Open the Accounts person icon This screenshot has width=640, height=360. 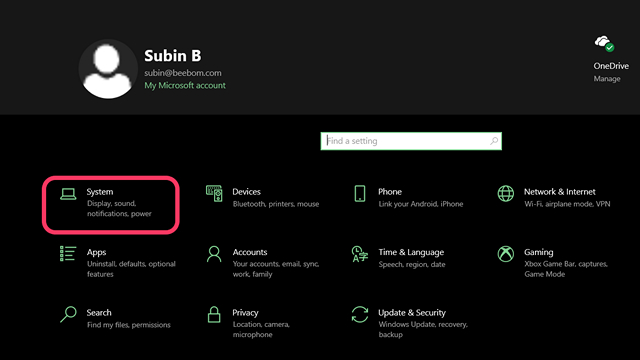pos(214,254)
